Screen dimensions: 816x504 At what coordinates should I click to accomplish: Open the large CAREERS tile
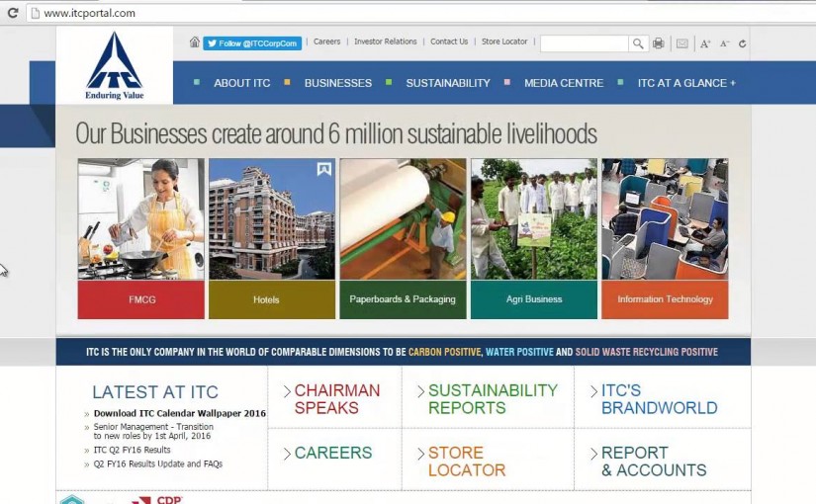pos(333,453)
